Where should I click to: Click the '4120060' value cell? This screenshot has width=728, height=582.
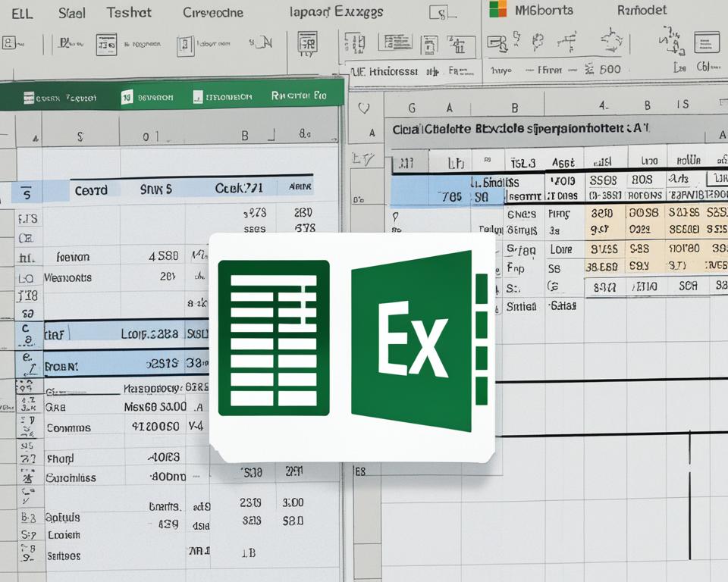[x=155, y=426]
